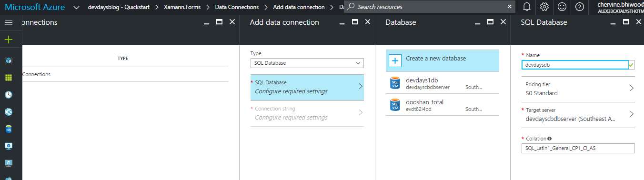This screenshot has width=644, height=180.
Task: Open the help question mark icon
Action: [x=579, y=7]
